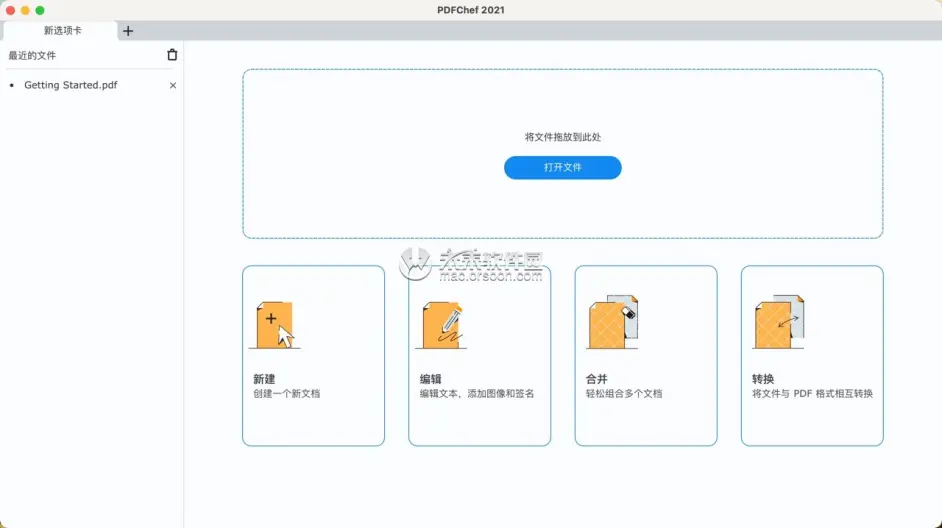Select the 新选项卡 tab

click(62, 31)
